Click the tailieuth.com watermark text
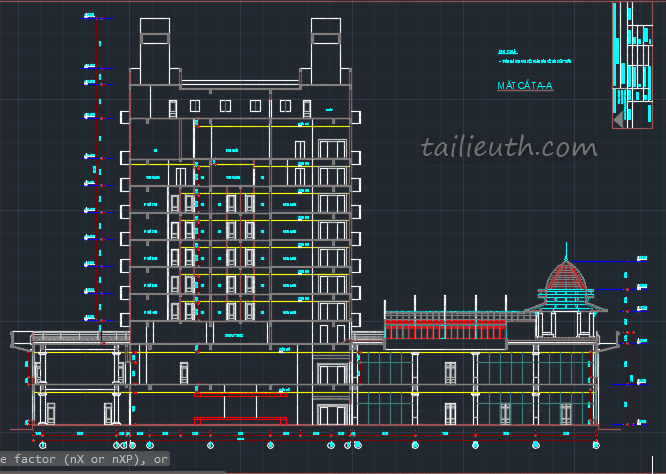This screenshot has width=666, height=474. coord(509,148)
